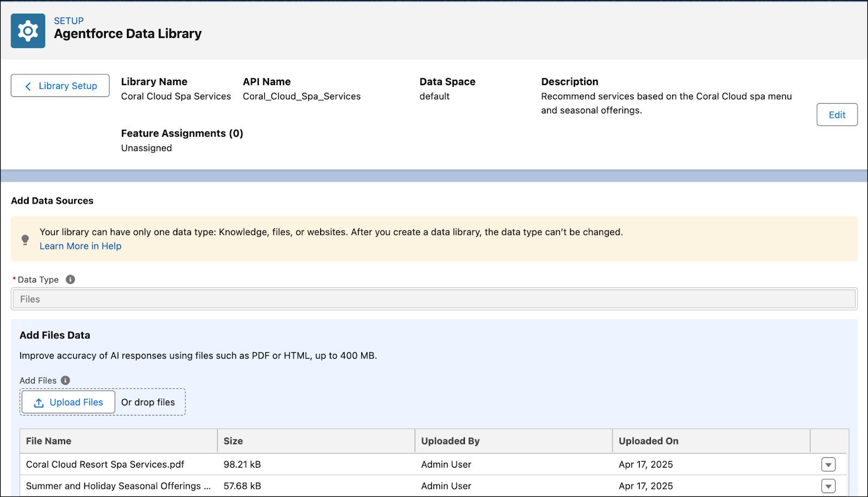Select the Summer and Holiday Seasonal Offerings file name

click(118, 486)
